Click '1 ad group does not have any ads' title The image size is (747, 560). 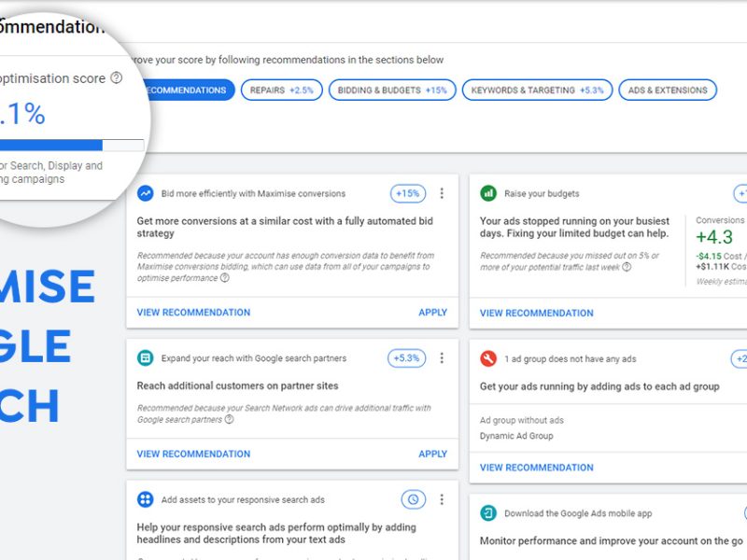[x=571, y=358]
